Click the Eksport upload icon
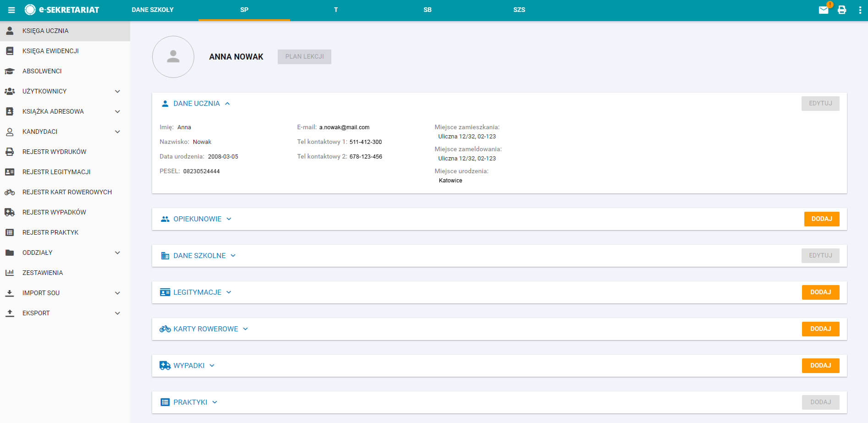Screen dimensions: 868x423 [x=10, y=313]
